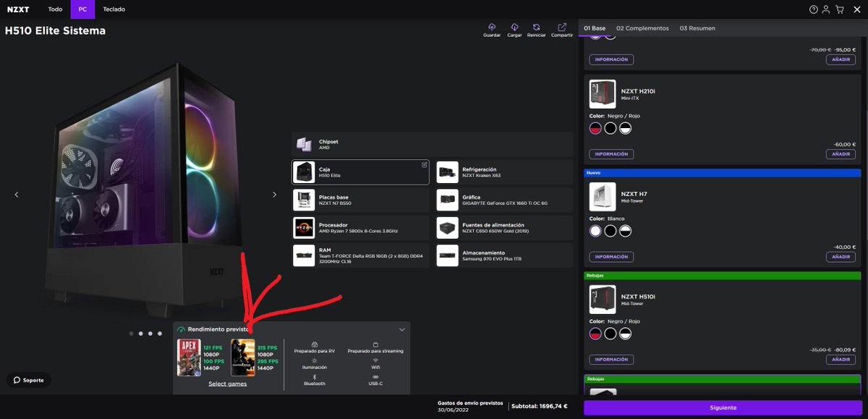Click the edit icon on the Caja card
868x419 pixels.
pos(425,165)
